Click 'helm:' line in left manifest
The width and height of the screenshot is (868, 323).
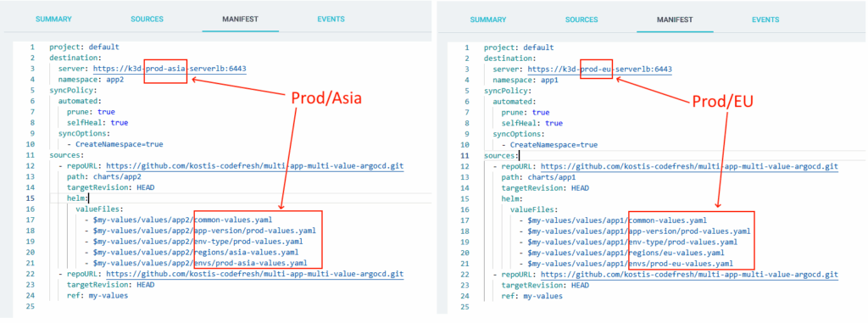click(x=77, y=198)
